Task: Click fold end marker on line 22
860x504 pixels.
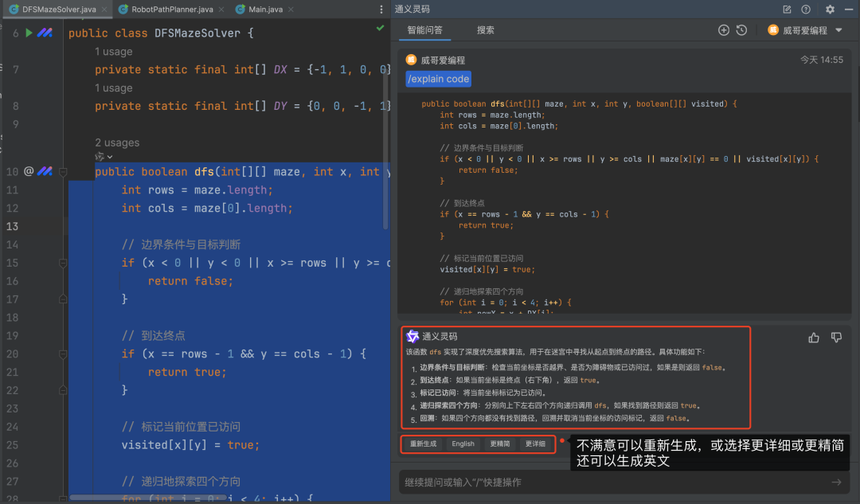Action: pyautogui.click(x=63, y=390)
